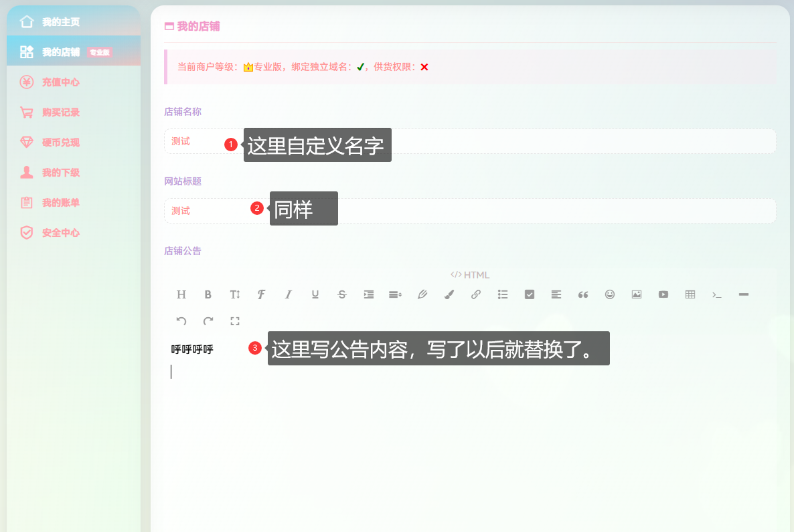Toggle underline formatting in the editor
794x532 pixels.
(315, 294)
